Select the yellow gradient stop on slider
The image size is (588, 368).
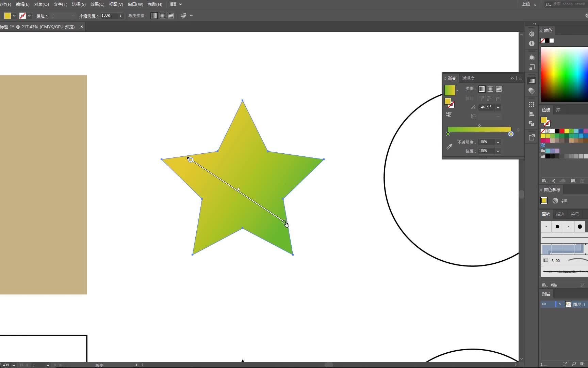(x=511, y=134)
